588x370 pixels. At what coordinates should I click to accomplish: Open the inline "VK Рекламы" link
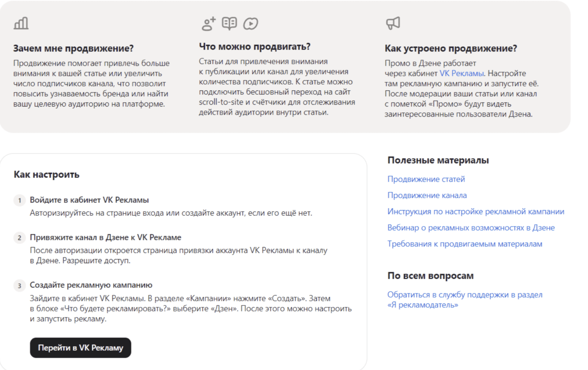coord(462,74)
